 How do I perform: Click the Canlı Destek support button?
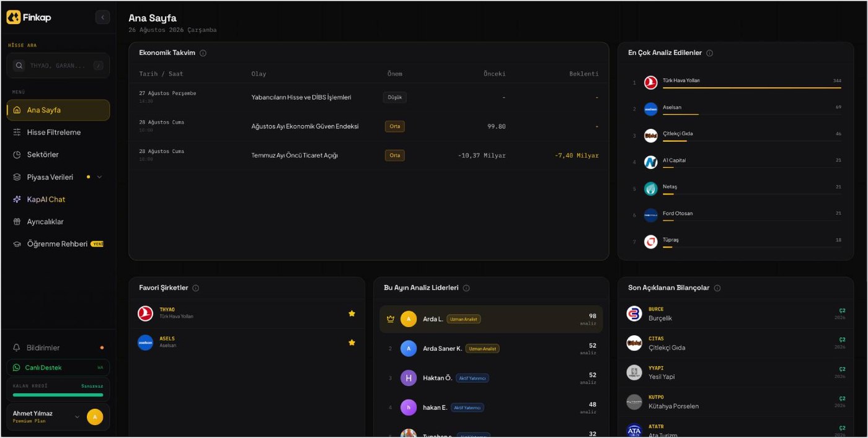pos(58,367)
